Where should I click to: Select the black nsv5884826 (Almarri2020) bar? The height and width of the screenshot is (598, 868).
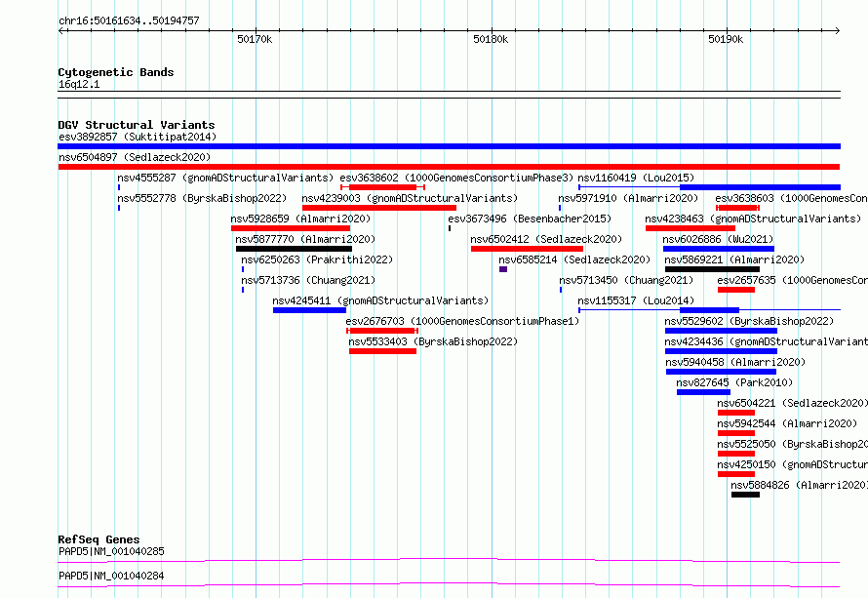coord(746,495)
